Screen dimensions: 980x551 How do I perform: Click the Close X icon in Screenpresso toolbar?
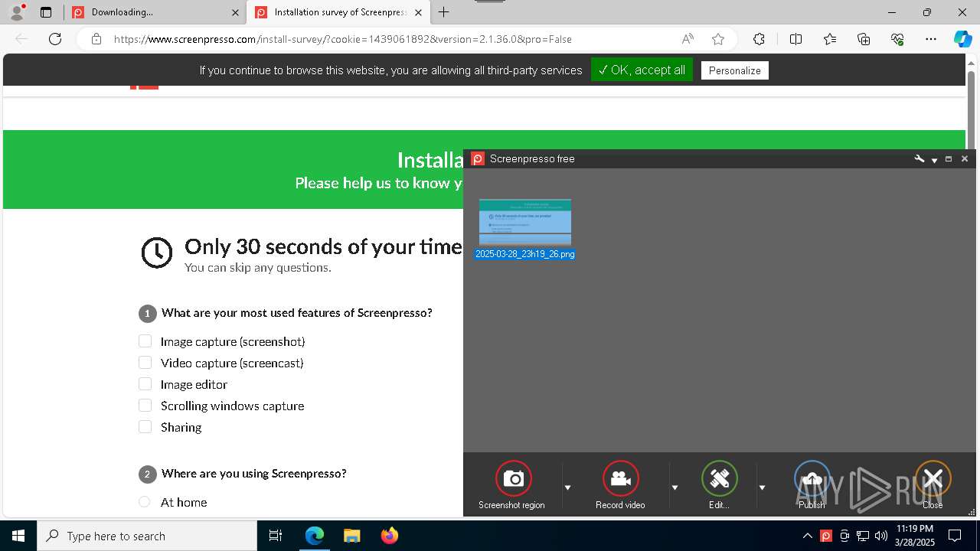[x=933, y=478]
